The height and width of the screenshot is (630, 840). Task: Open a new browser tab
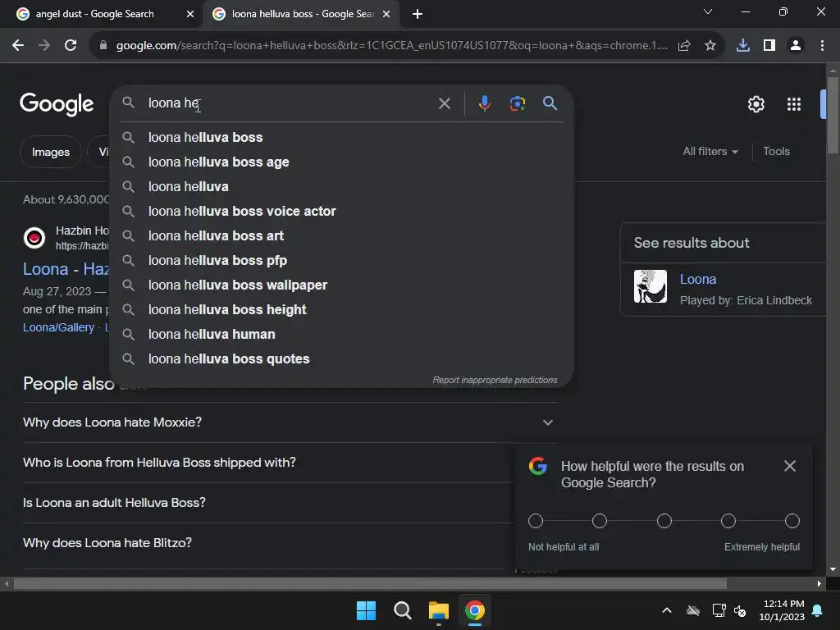coord(418,14)
